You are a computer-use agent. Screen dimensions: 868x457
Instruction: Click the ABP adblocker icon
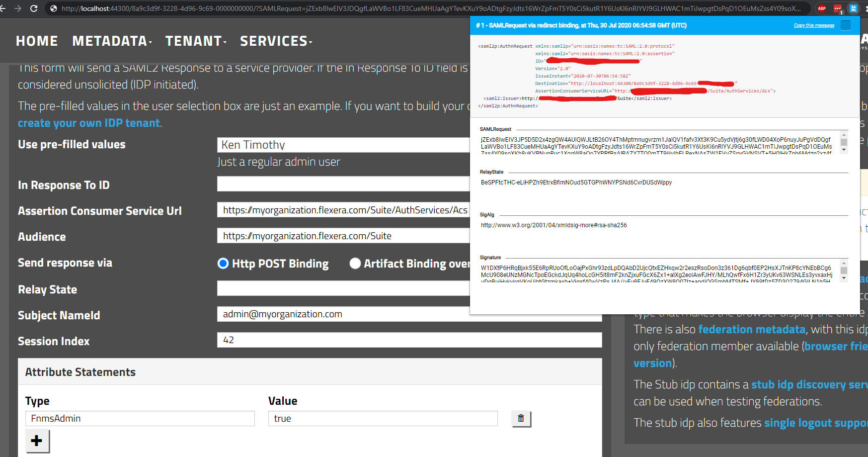(822, 8)
